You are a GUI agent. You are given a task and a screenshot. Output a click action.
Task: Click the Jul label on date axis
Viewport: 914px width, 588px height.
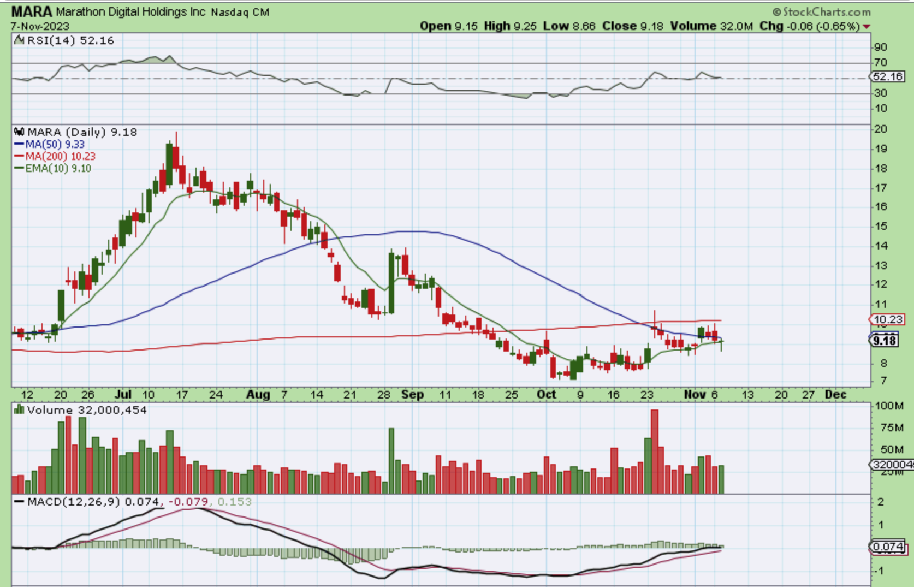pyautogui.click(x=123, y=394)
